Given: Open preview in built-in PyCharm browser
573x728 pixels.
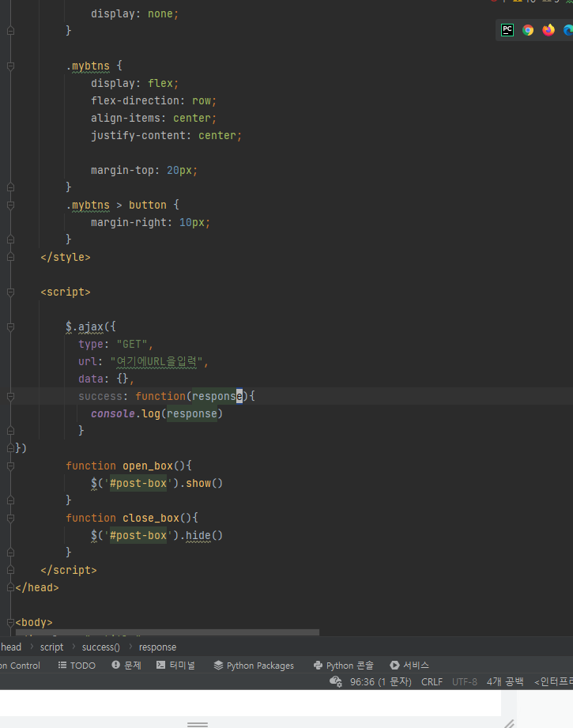Looking at the screenshot, I should tap(507, 30).
